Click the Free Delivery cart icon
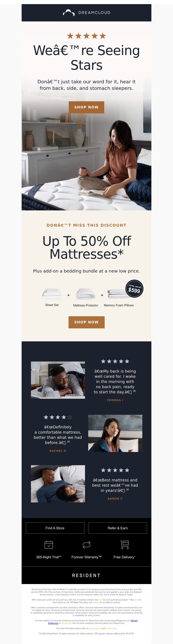 click(125, 544)
